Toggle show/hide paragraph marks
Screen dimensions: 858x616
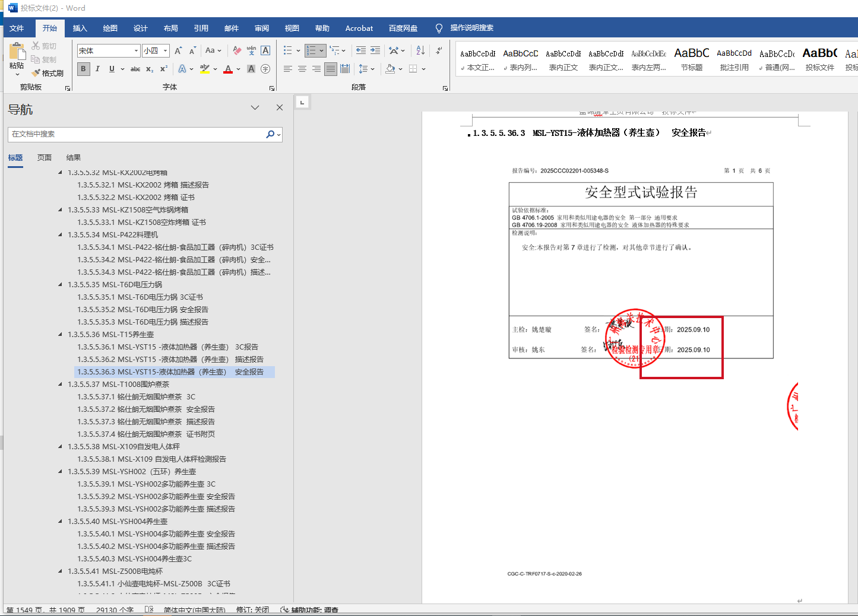point(439,51)
